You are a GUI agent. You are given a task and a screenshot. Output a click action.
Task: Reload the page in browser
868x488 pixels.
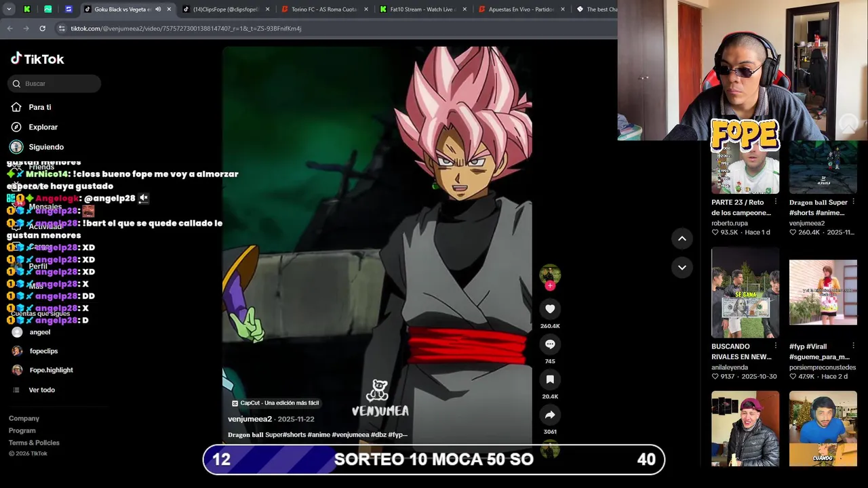[x=42, y=28]
